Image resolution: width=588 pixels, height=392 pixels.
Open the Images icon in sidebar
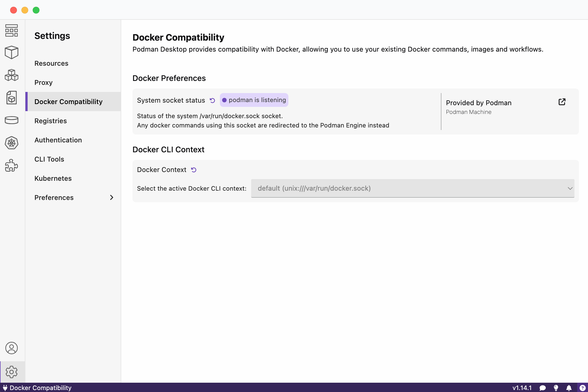(12, 98)
